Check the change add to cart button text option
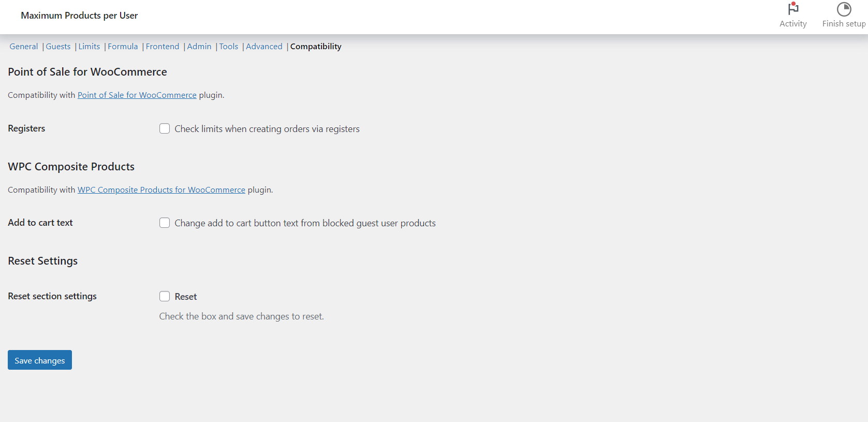The image size is (868, 422). (164, 223)
